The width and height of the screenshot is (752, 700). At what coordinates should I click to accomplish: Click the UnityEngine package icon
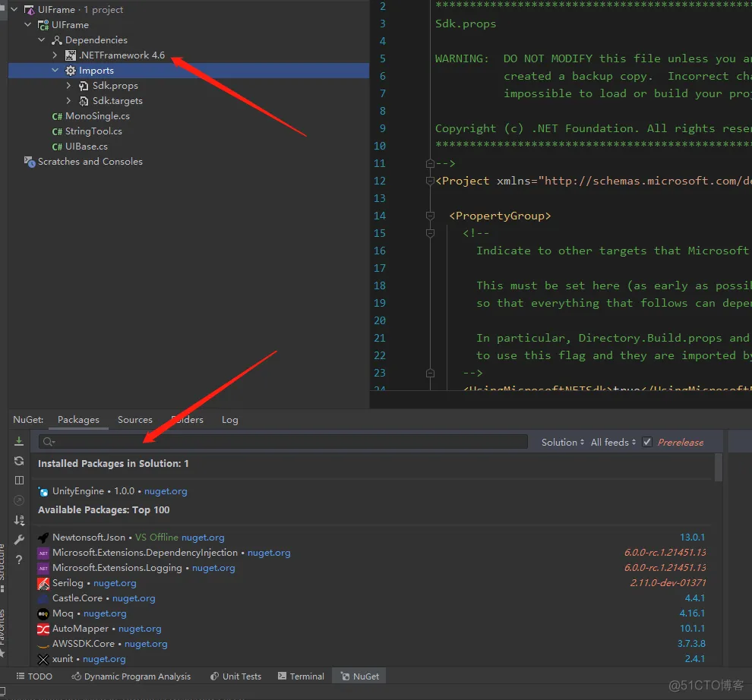click(43, 491)
